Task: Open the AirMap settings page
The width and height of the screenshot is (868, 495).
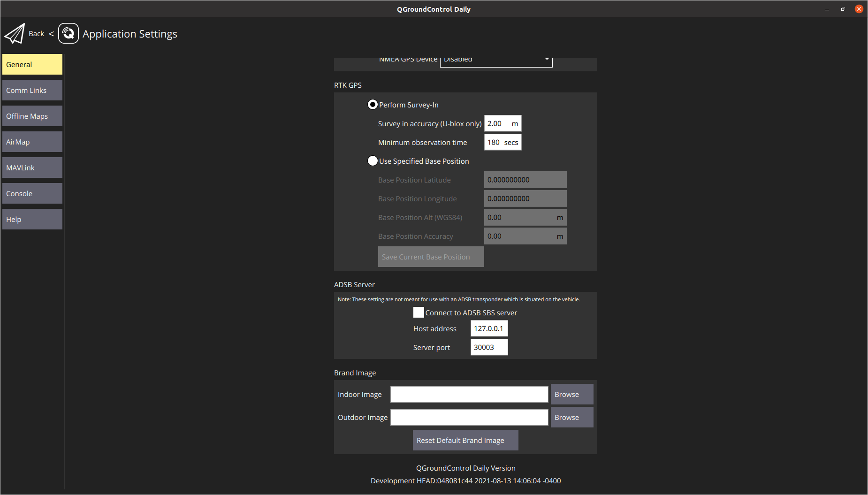Action: (x=32, y=141)
